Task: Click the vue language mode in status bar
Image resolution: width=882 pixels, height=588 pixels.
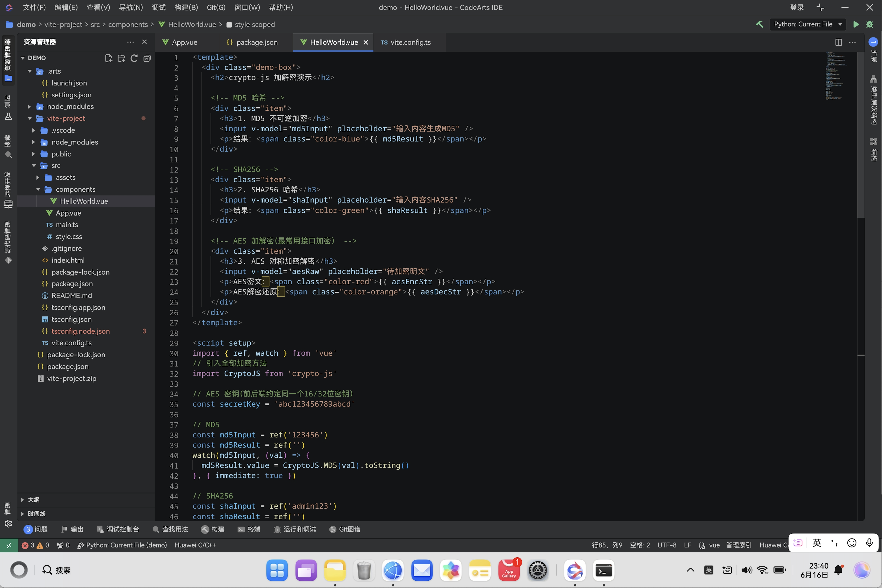Action: 714,545
